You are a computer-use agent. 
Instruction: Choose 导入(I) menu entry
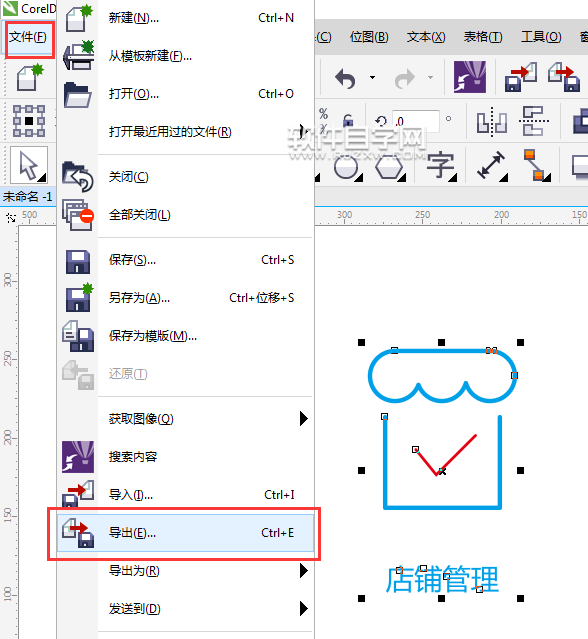[185, 495]
